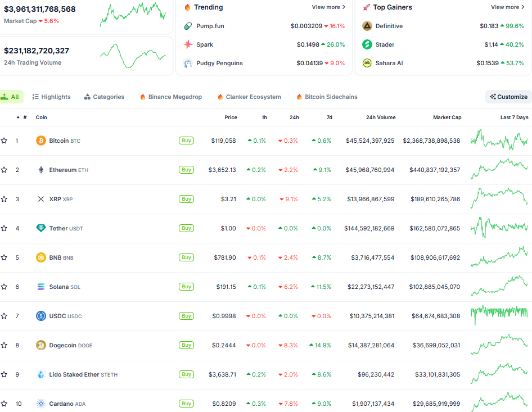Click the Ethereum diamond logo

pyautogui.click(x=41, y=170)
